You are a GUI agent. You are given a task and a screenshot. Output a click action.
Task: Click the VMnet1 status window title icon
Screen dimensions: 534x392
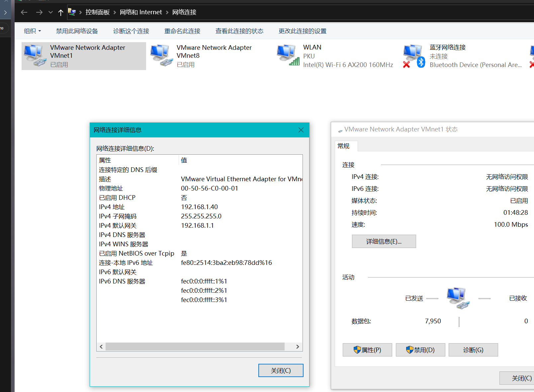340,131
